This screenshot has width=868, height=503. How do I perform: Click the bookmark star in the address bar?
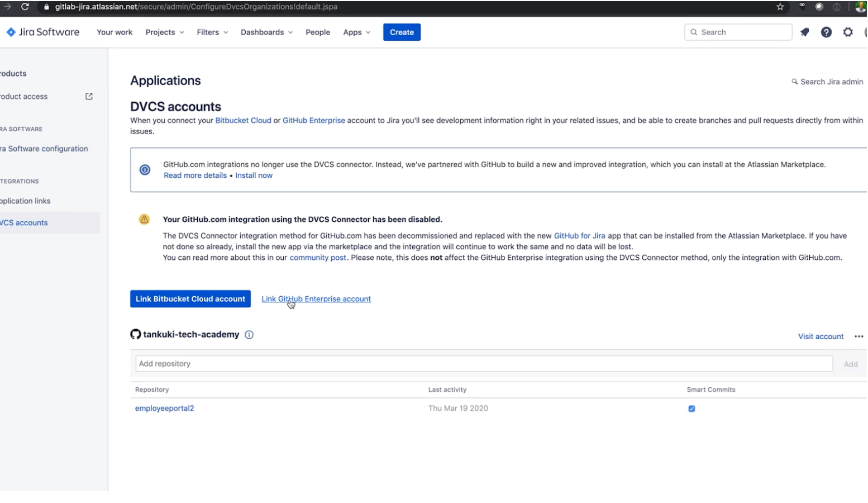click(x=779, y=7)
